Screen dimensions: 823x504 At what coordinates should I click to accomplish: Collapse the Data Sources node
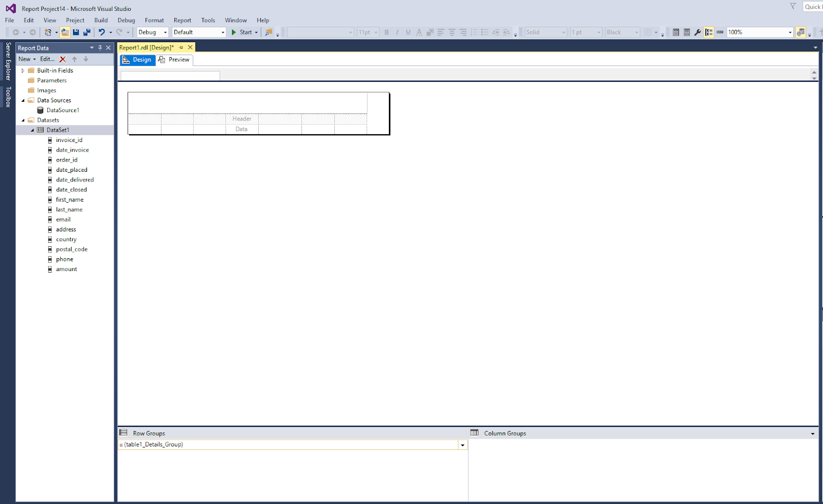pyautogui.click(x=23, y=100)
